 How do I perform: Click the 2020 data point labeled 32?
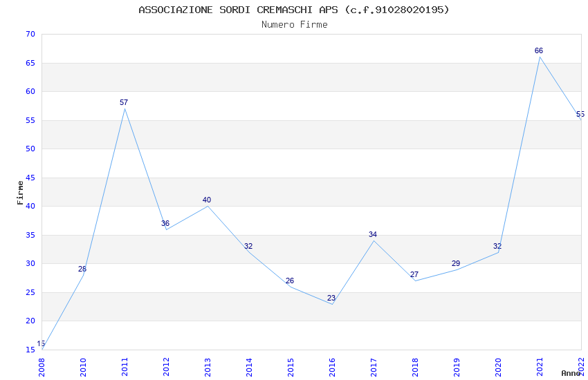tap(498, 252)
